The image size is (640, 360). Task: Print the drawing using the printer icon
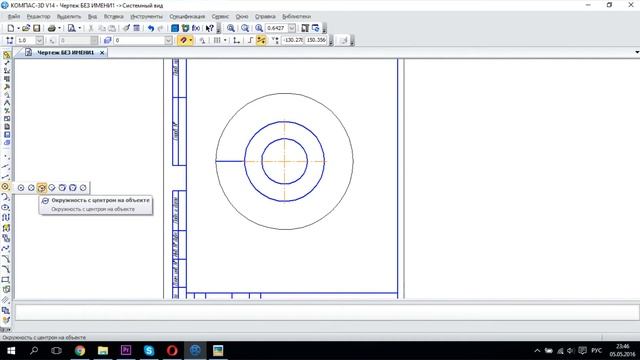51,28
